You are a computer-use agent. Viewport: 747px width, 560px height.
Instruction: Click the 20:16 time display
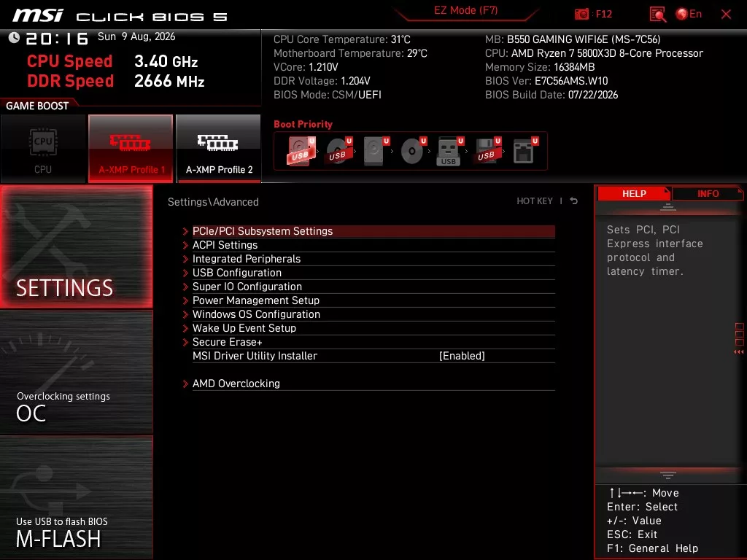[x=57, y=38]
